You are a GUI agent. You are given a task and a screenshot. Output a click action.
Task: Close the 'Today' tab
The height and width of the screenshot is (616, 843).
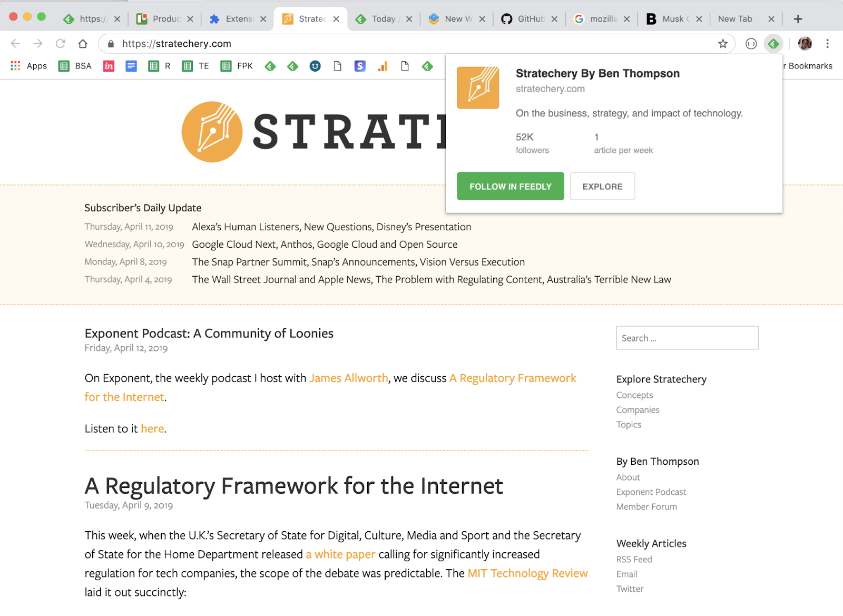click(x=409, y=19)
